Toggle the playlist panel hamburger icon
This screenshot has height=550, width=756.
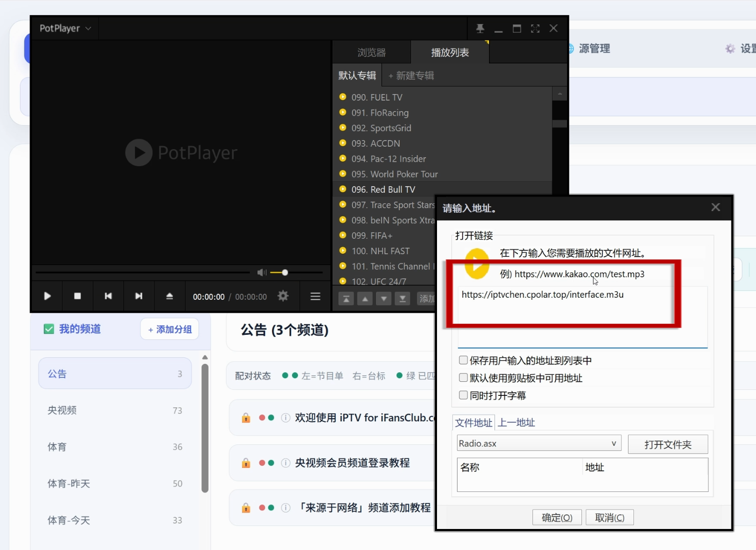315,296
